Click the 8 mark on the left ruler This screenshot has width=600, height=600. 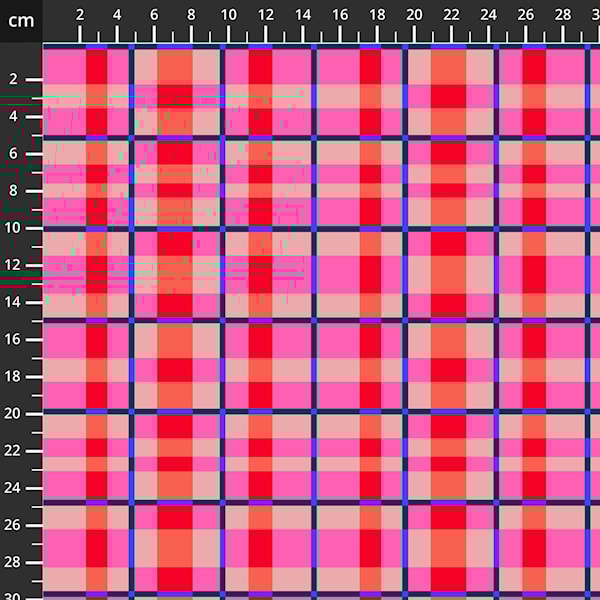tap(14, 190)
